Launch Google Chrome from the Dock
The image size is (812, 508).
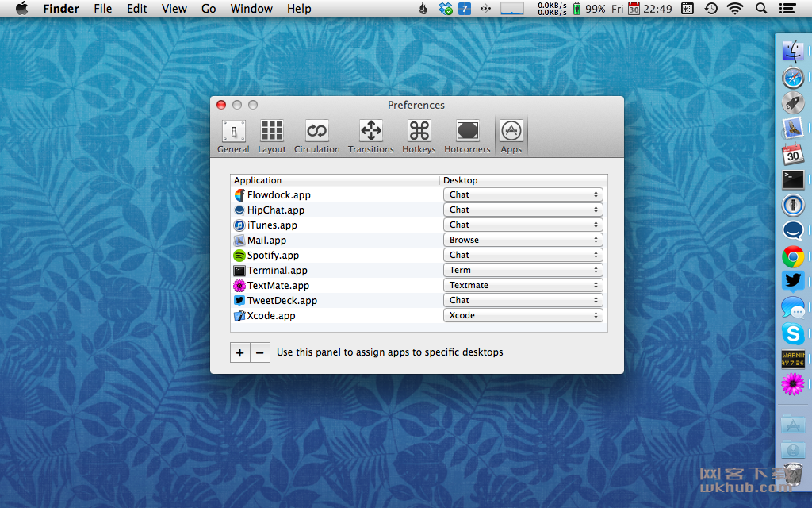coord(793,256)
